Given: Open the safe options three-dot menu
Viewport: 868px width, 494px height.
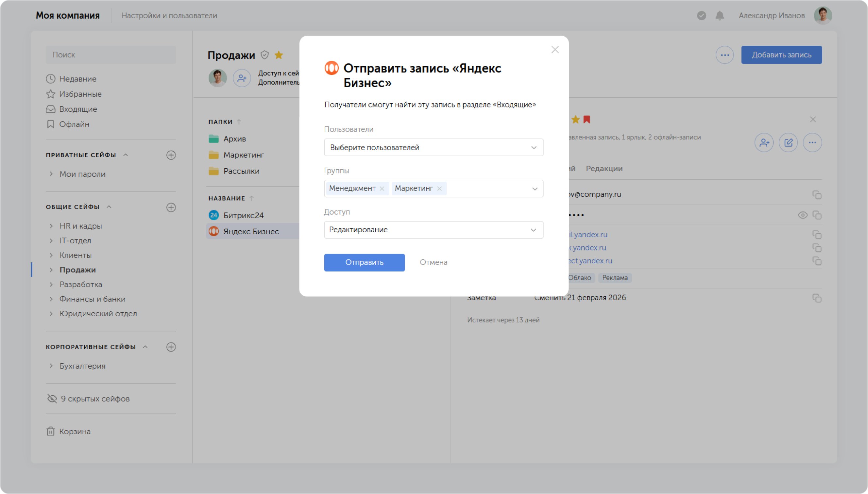Looking at the screenshot, I should pyautogui.click(x=724, y=55).
